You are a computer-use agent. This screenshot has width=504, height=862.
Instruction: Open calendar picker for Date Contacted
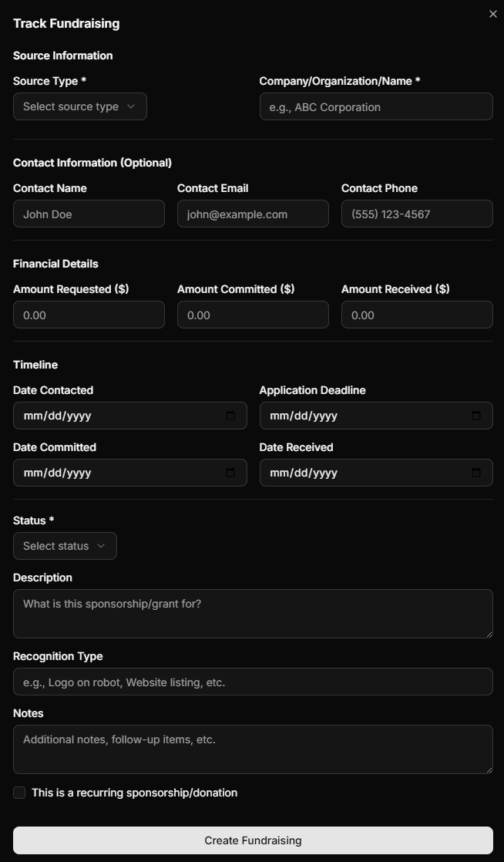[230, 416]
